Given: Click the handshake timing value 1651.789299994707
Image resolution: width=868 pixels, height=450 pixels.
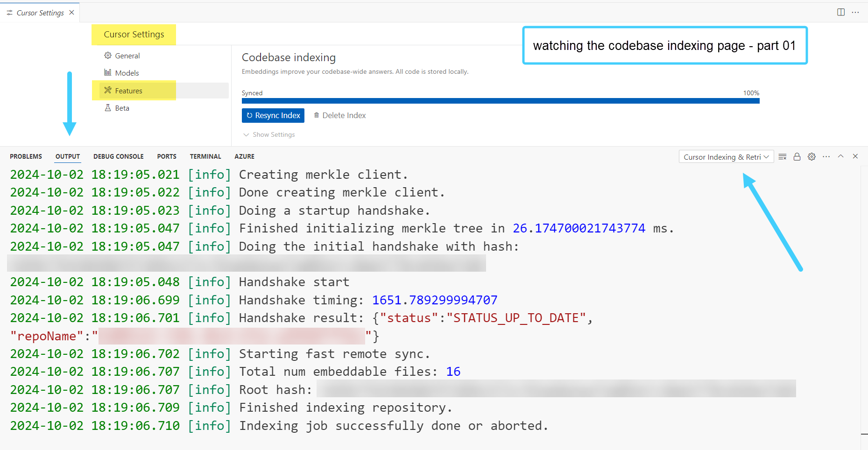Looking at the screenshot, I should point(435,300).
